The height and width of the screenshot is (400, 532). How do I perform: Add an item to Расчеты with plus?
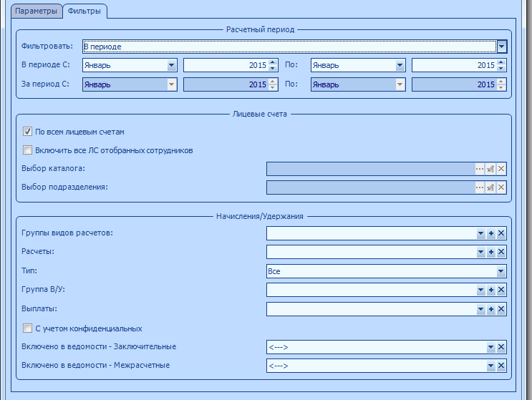pos(491,252)
